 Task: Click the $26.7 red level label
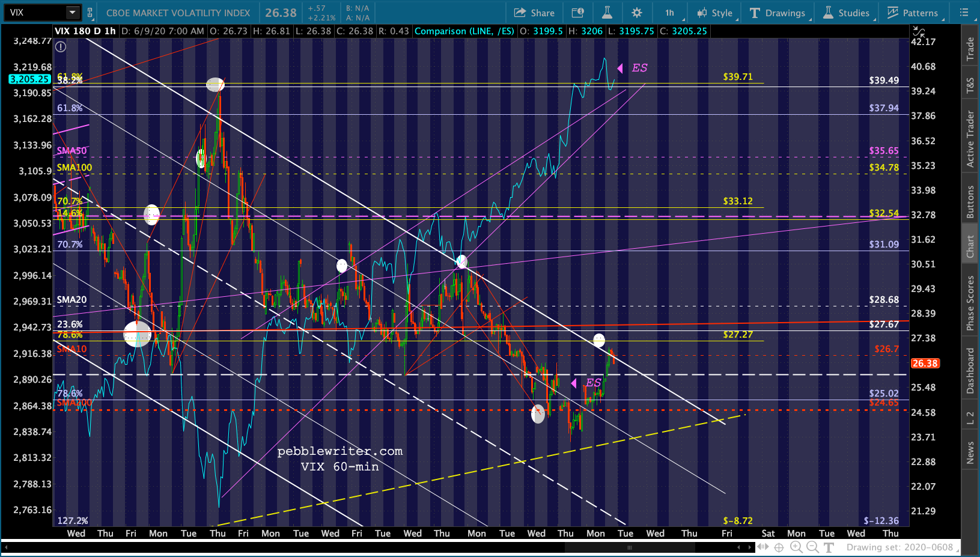pos(887,349)
